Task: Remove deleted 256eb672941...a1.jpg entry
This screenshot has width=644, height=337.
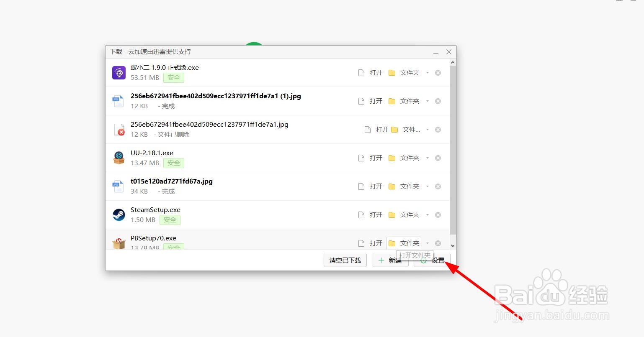Action: [x=438, y=130]
